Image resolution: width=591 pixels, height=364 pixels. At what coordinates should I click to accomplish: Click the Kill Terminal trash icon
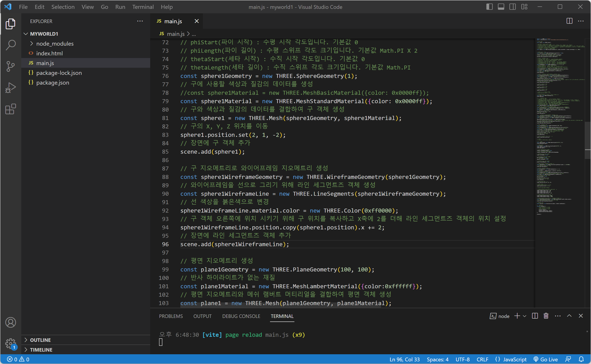coord(546,316)
